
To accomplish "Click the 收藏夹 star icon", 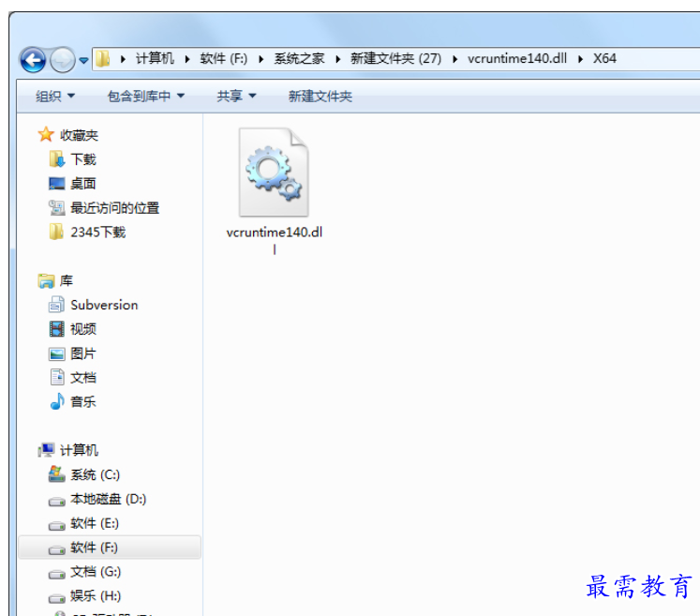I will 46,134.
